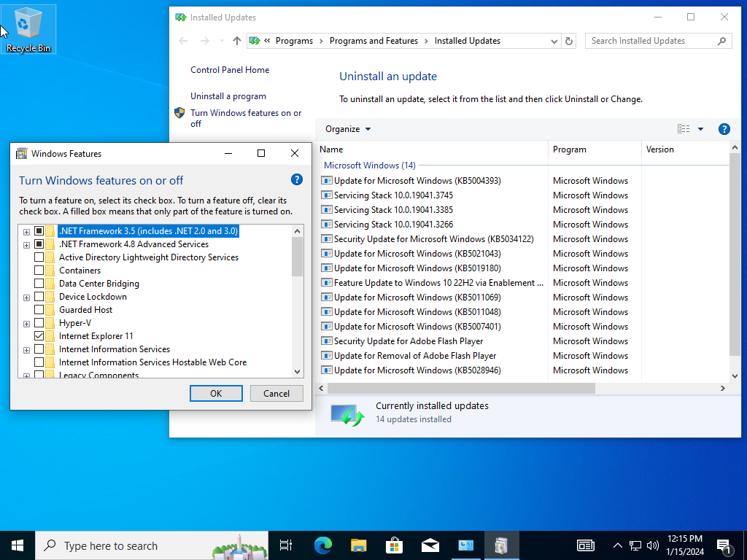Open File Explorer from taskbar
Screen dimensions: 747x560
click(359, 545)
